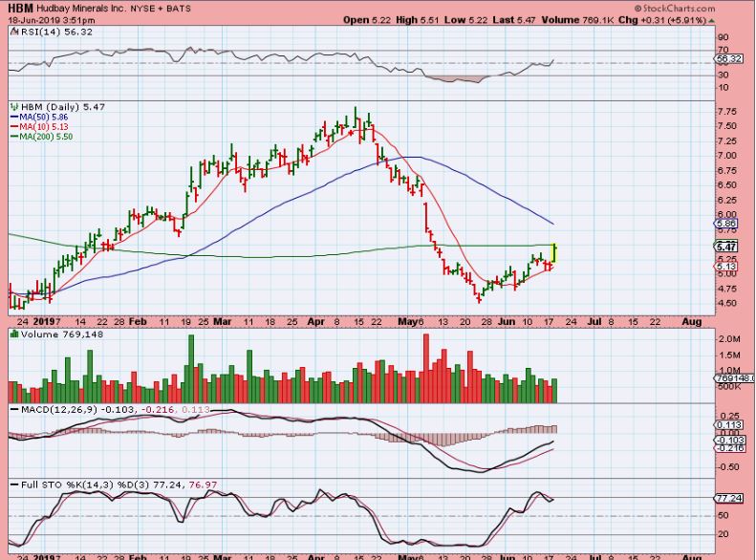Click Mar on date axis below price chart

[223, 321]
